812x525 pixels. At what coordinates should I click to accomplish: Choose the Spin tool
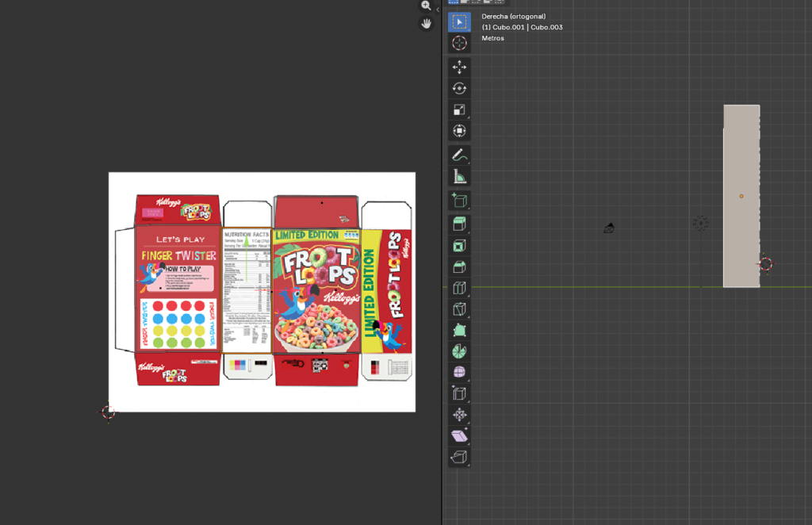(x=459, y=351)
